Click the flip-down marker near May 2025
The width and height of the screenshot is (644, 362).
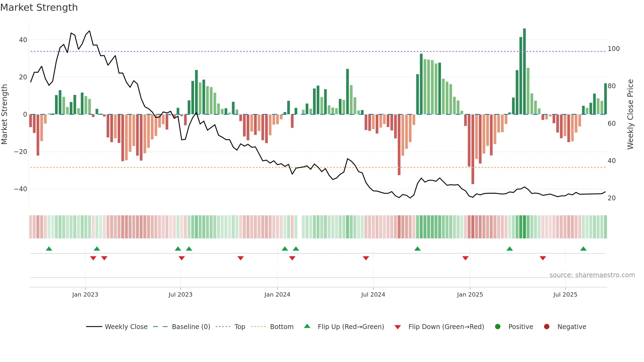(543, 258)
